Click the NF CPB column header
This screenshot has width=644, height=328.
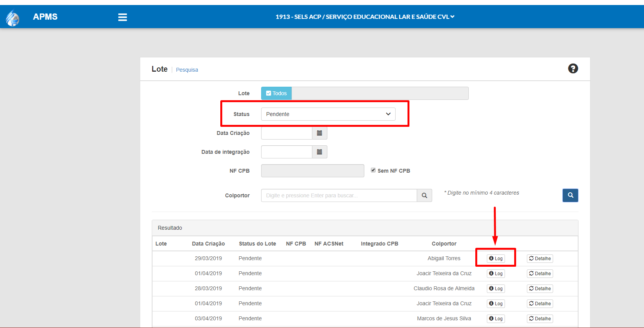(x=296, y=244)
